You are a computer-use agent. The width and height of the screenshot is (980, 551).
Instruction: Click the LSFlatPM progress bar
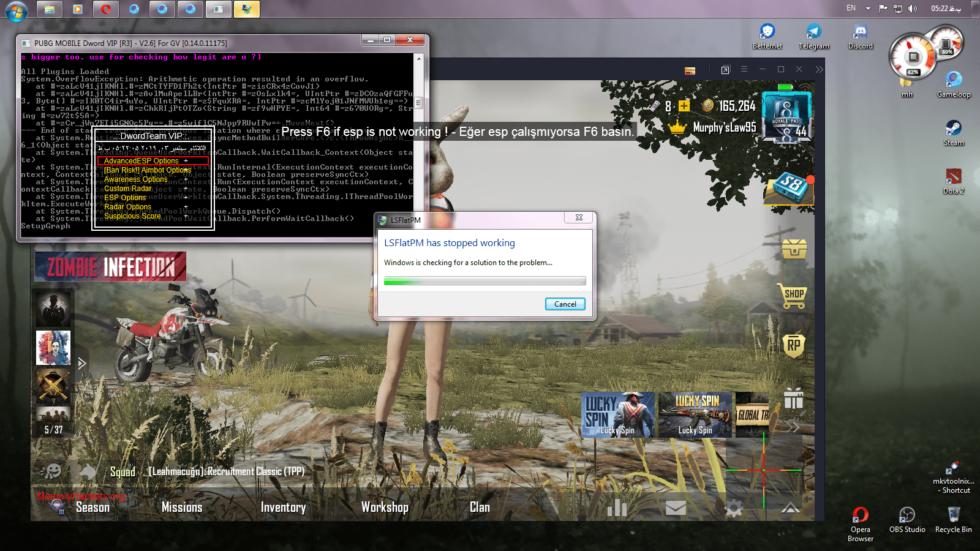click(x=484, y=281)
